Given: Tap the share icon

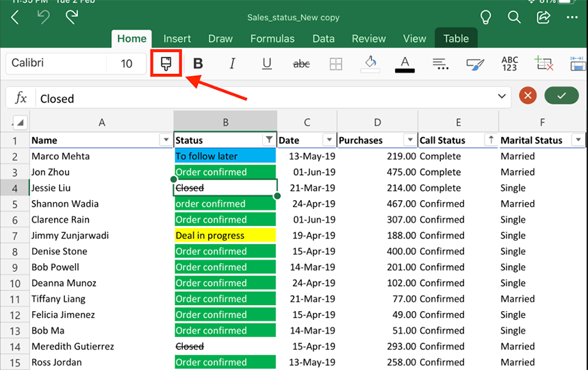Looking at the screenshot, I should [544, 17].
